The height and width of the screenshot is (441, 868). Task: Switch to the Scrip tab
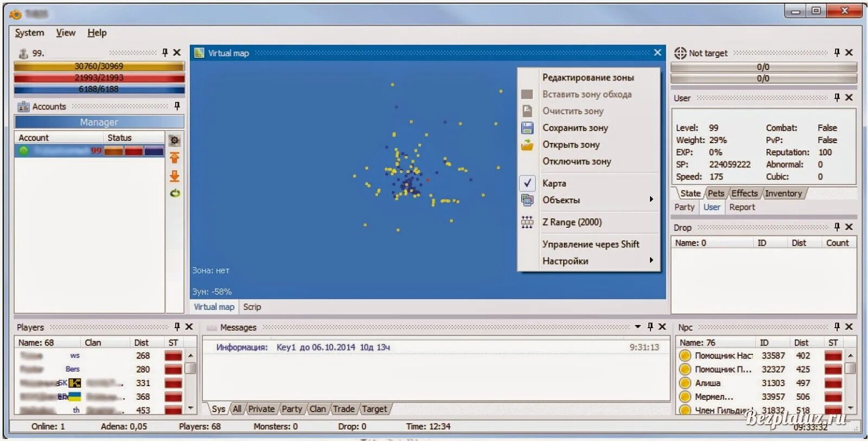pos(252,307)
